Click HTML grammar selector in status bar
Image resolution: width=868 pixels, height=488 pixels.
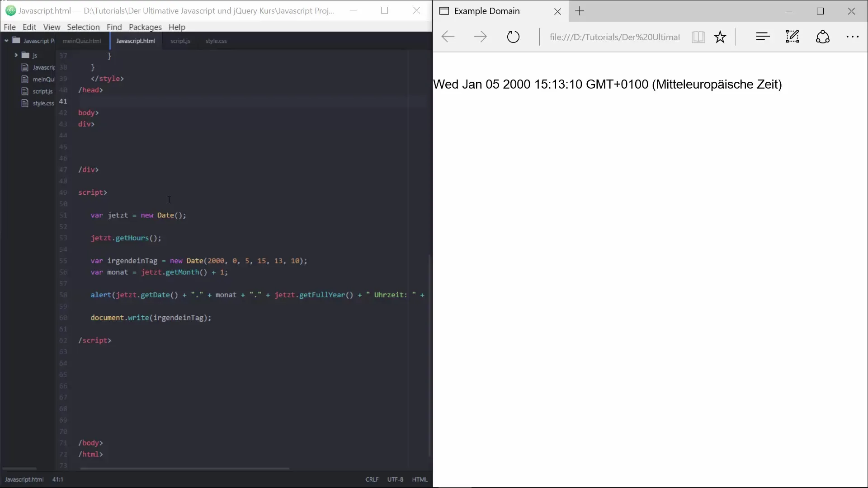tap(420, 479)
